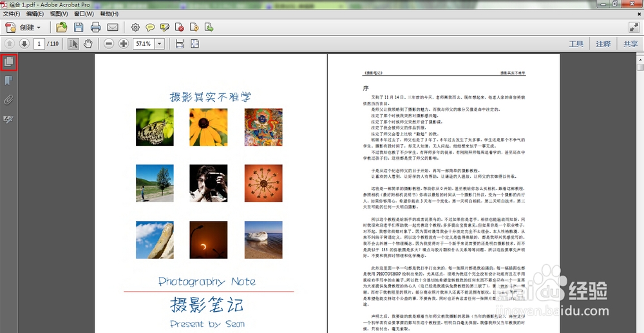Click the large title 摄影笔记
The height and width of the screenshot is (333, 644).
coord(207,305)
